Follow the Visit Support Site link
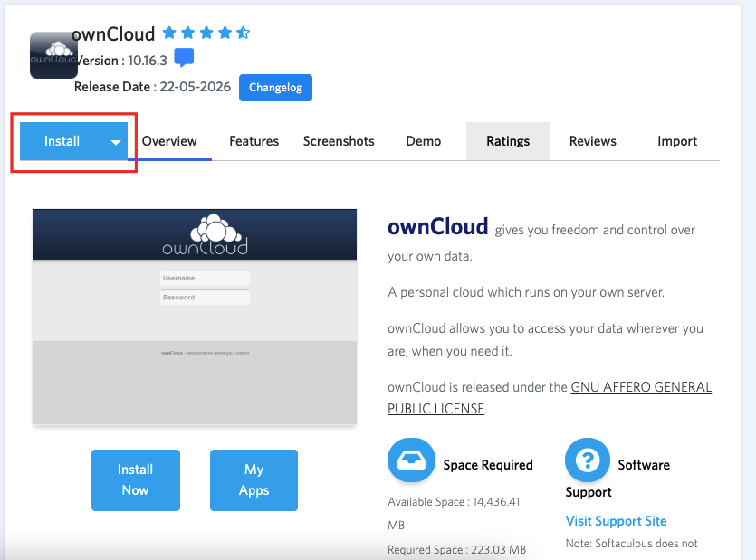Image resolution: width=756 pixels, height=560 pixels. (x=617, y=521)
